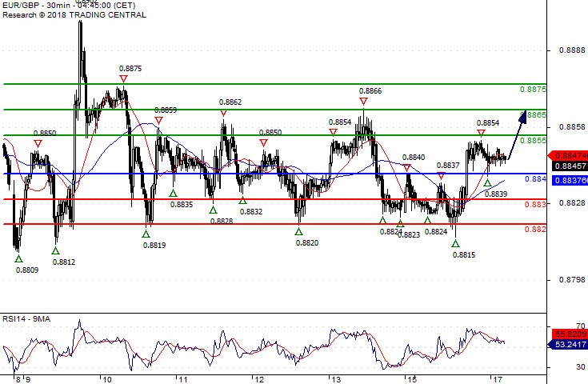This screenshot has width=588, height=384.
Task: Select date label 12 on time axis
Action: [259, 379]
